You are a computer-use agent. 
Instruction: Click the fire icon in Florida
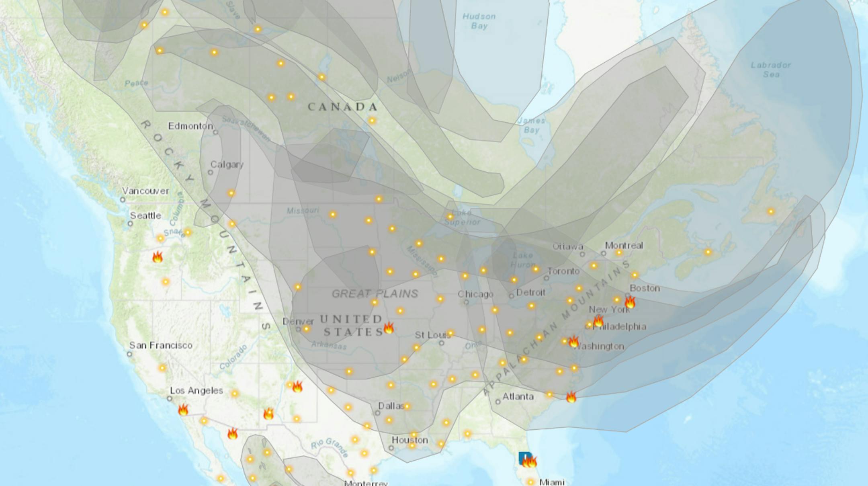tap(530, 462)
